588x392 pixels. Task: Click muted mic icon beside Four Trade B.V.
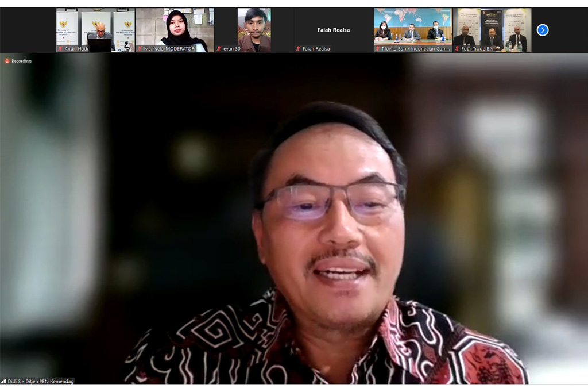point(457,49)
